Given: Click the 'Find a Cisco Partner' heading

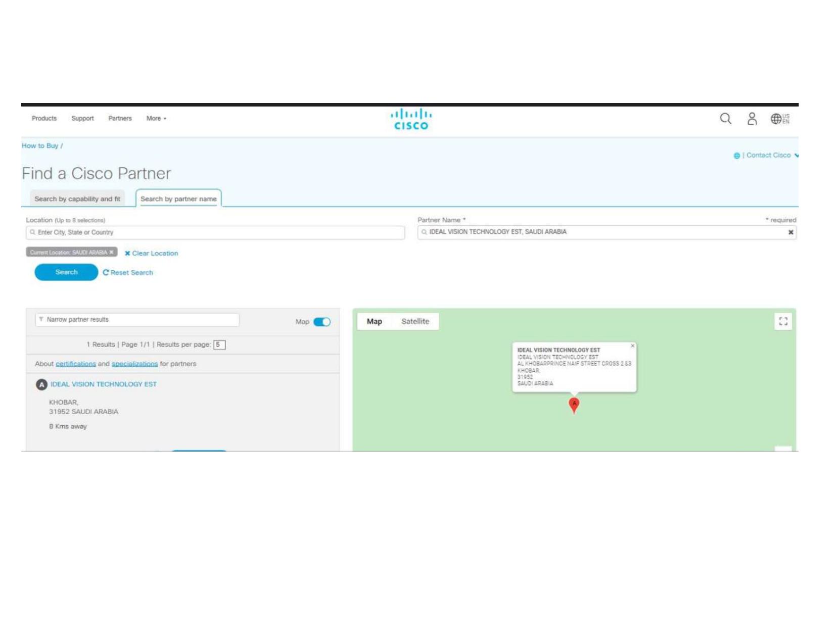Looking at the screenshot, I should [x=96, y=174].
